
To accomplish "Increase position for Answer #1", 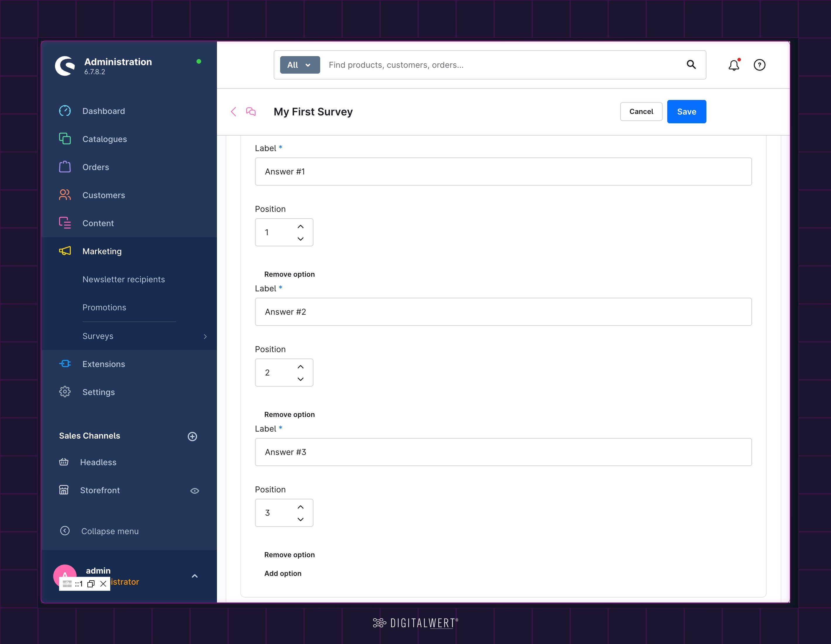I will click(301, 226).
